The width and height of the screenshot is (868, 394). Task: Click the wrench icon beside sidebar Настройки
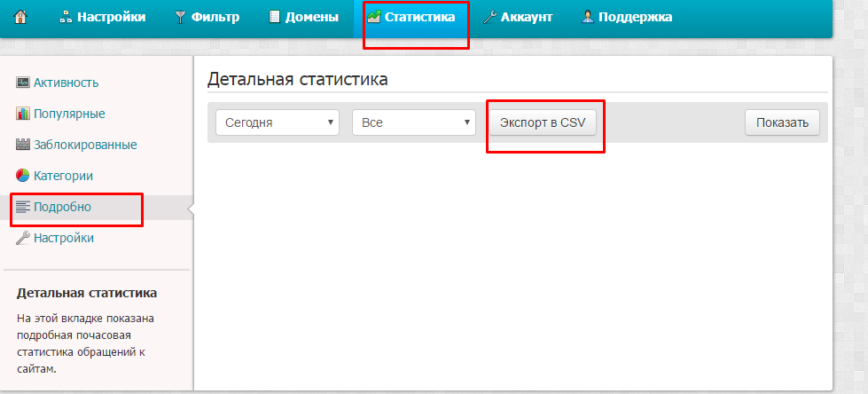[23, 239]
